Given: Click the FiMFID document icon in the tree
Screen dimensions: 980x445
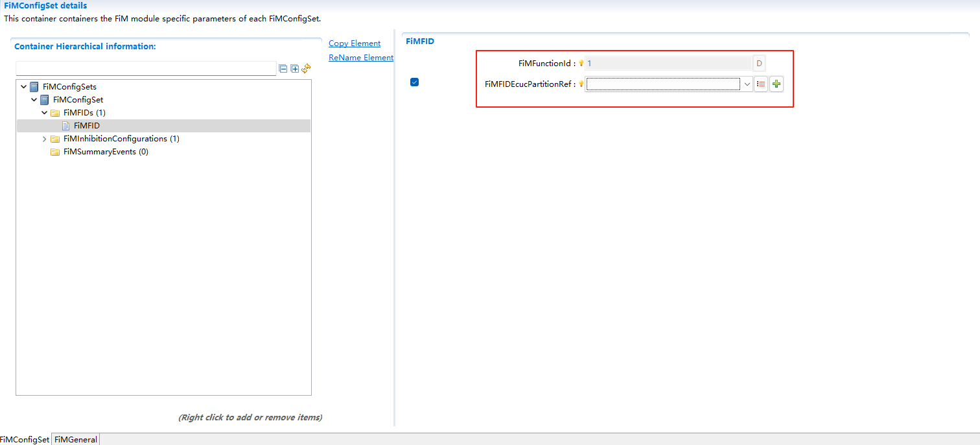Looking at the screenshot, I should click(65, 125).
